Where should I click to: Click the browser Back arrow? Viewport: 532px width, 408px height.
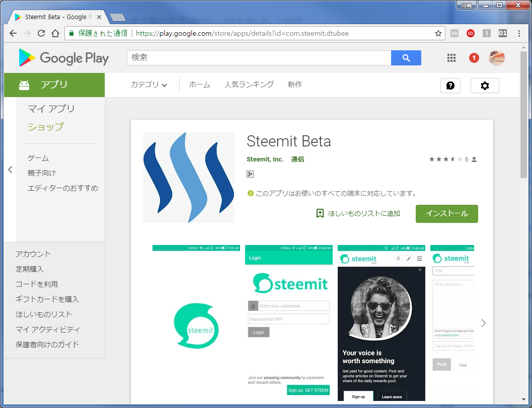[13, 33]
